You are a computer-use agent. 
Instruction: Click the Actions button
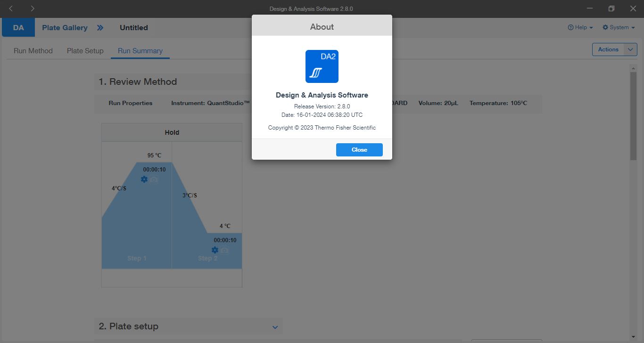click(x=608, y=49)
